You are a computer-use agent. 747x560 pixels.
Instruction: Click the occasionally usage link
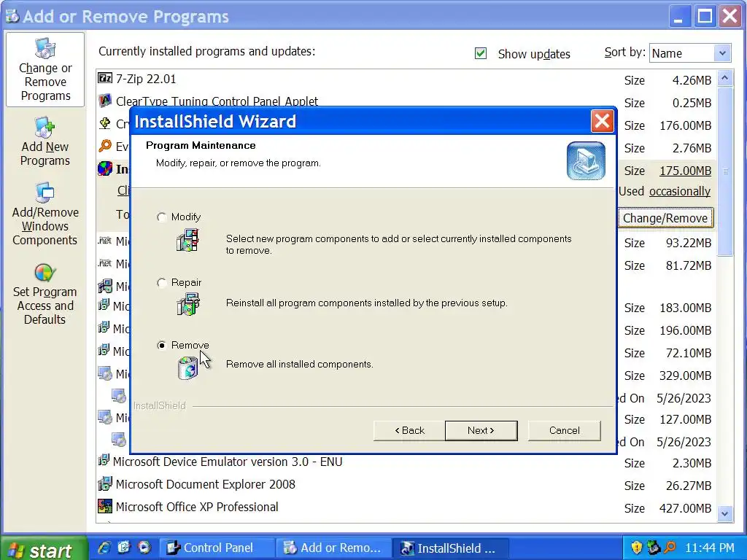680,192
